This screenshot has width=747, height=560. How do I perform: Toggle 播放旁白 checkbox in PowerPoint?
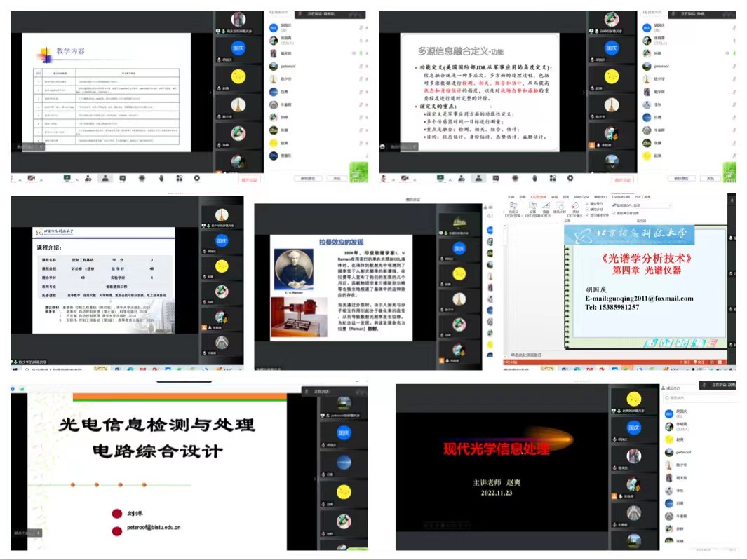[587, 204]
